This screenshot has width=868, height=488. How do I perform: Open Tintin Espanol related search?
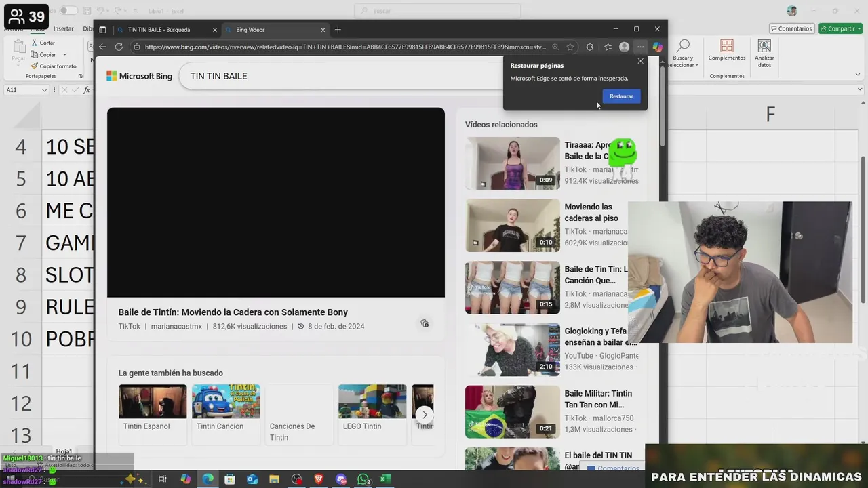tap(153, 413)
